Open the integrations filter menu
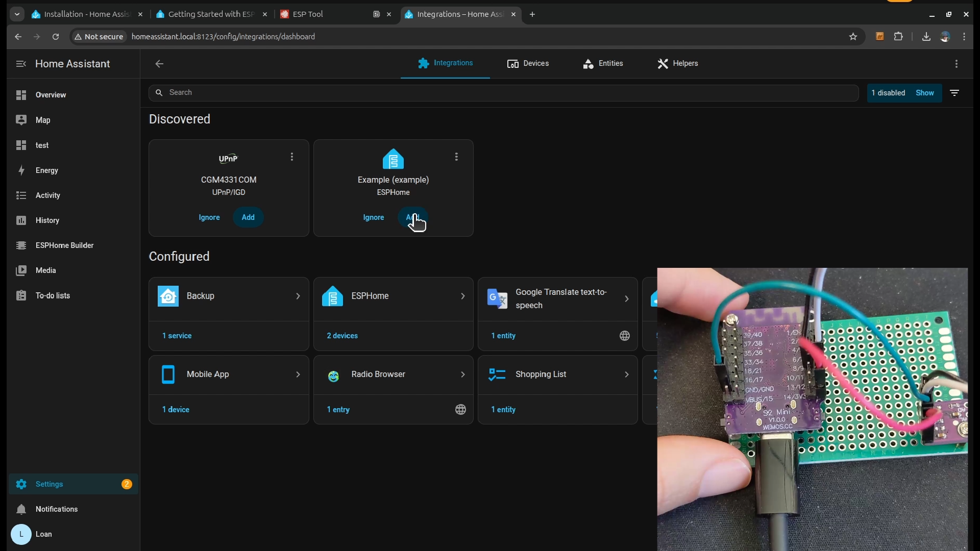The image size is (980, 551). [954, 93]
